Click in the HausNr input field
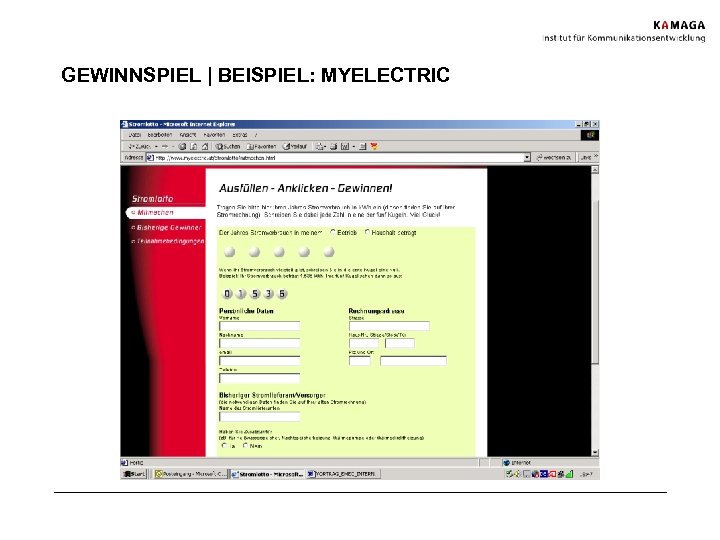The image size is (720, 540). pyautogui.click(x=364, y=343)
